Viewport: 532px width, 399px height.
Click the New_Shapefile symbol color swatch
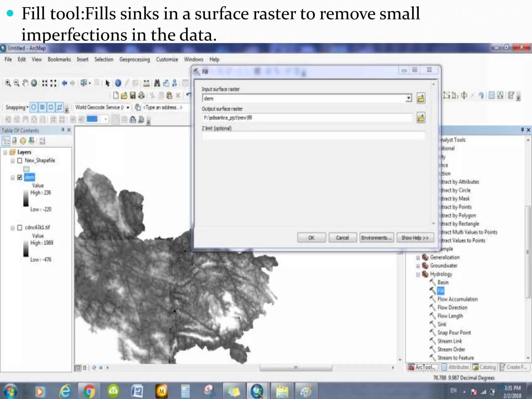pyautogui.click(x=26, y=169)
